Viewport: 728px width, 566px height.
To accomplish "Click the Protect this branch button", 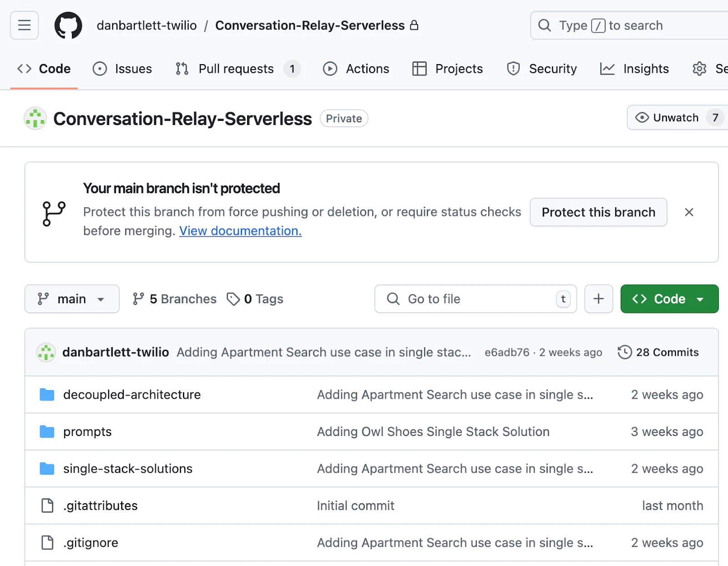I will 598,212.
